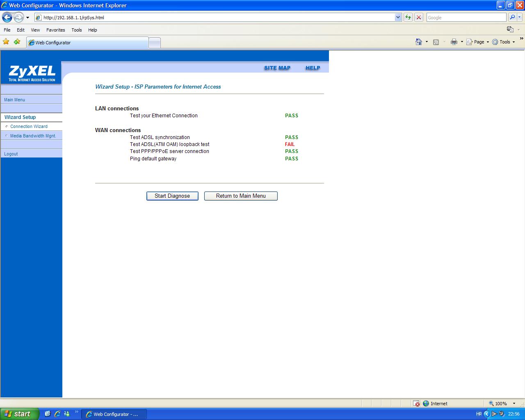525x420 pixels.
Task: Open the SITE MAP link
Action: click(x=277, y=68)
